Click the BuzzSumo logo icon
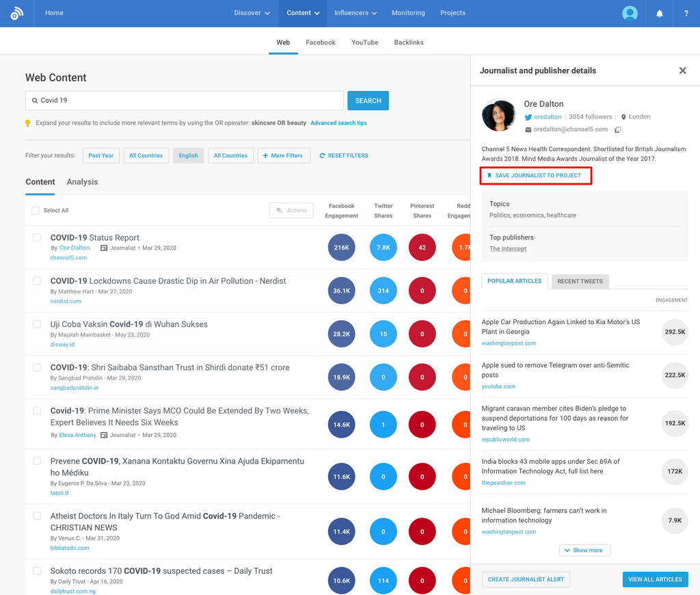This screenshot has width=700, height=595. tap(17, 13)
